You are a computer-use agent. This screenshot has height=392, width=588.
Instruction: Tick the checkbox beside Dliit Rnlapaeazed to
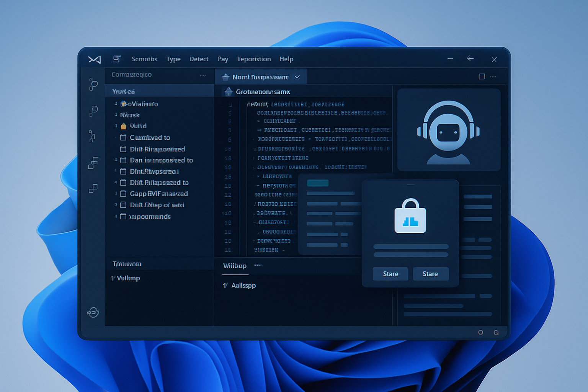tap(123, 183)
